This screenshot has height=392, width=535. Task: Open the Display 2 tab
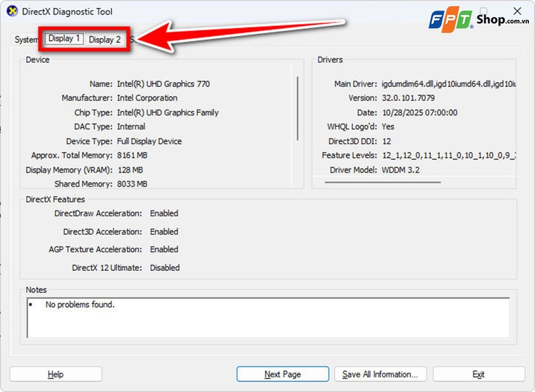pyautogui.click(x=104, y=39)
